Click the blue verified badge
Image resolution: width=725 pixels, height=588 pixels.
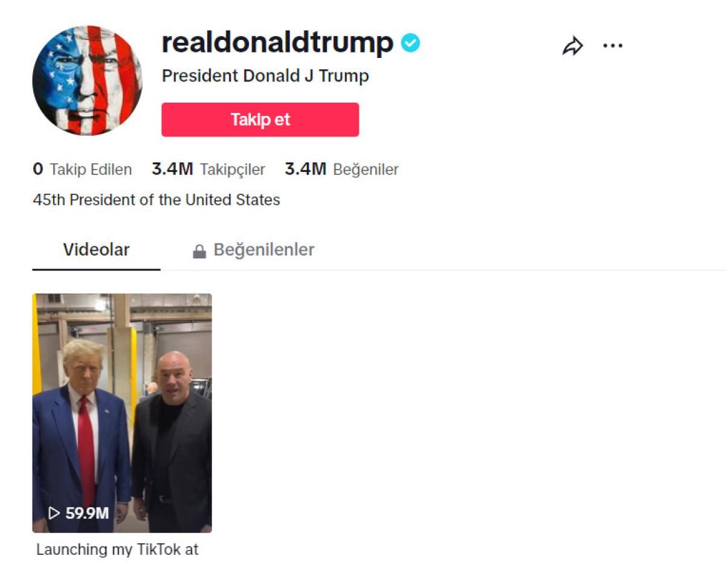(410, 43)
